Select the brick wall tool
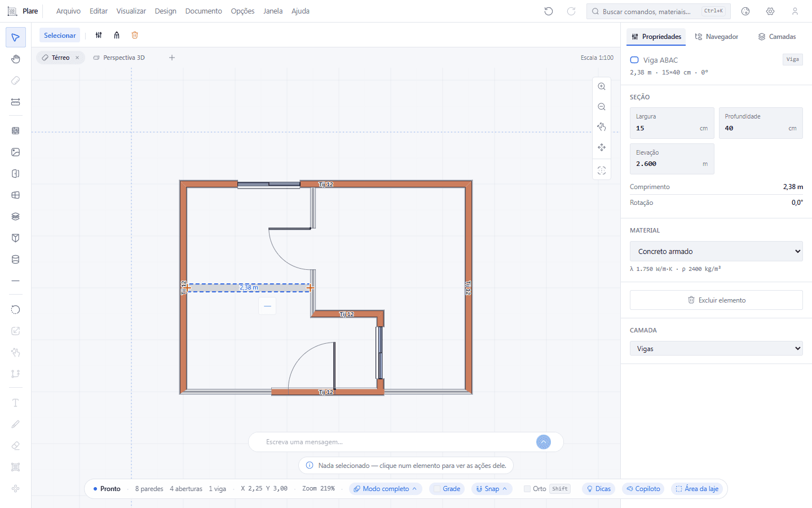 click(16, 130)
